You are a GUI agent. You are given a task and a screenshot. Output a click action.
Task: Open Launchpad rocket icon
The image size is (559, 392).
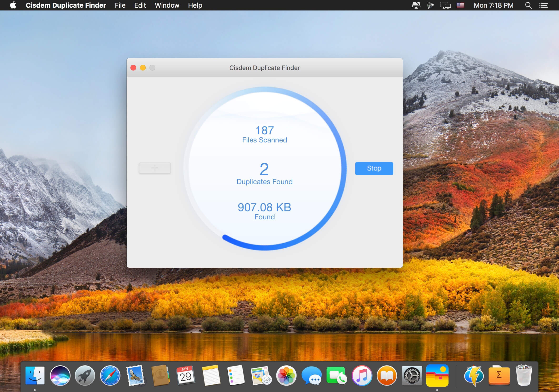[85, 376]
